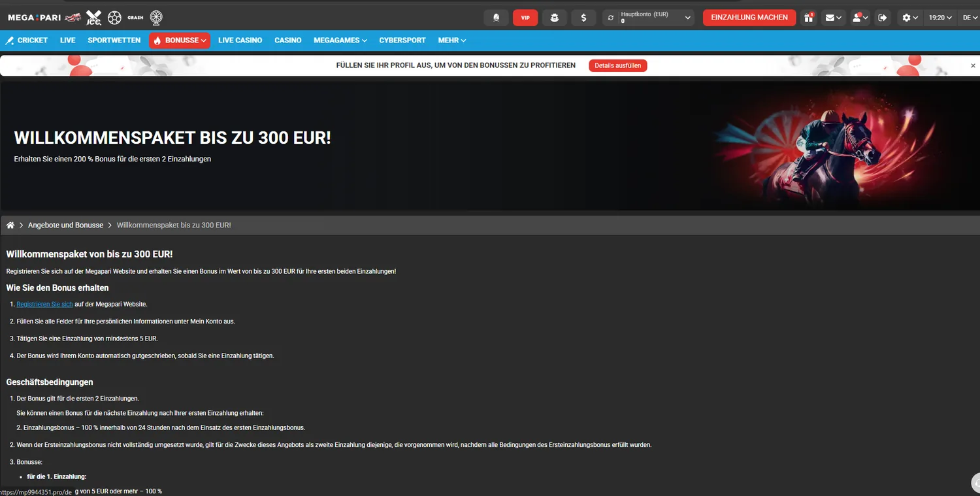Open the football icon in header
Viewport: 980px width, 496px height.
[115, 18]
